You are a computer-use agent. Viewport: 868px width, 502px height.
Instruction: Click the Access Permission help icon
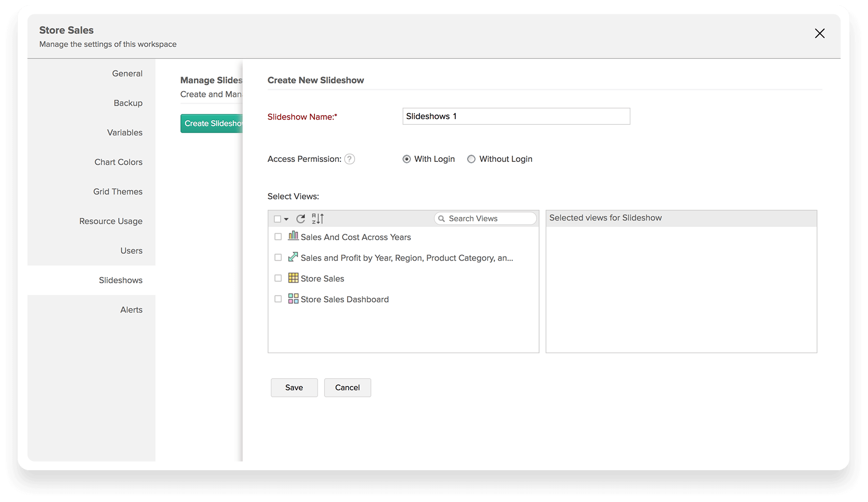pos(350,159)
